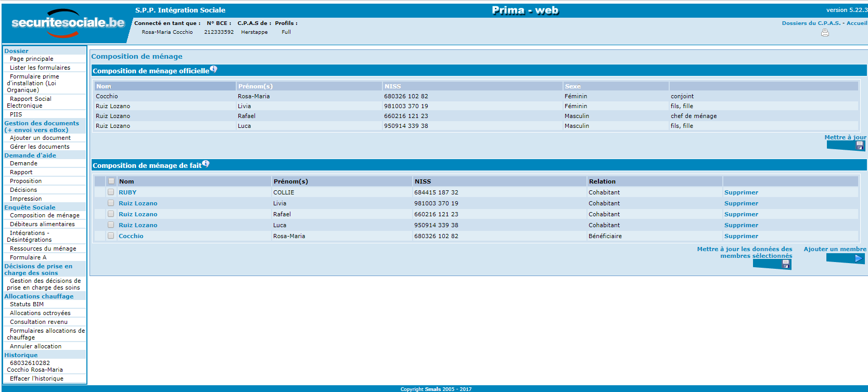The height and width of the screenshot is (392, 868).
Task: Open Débiteurs alimentaires
Action: pos(42,224)
